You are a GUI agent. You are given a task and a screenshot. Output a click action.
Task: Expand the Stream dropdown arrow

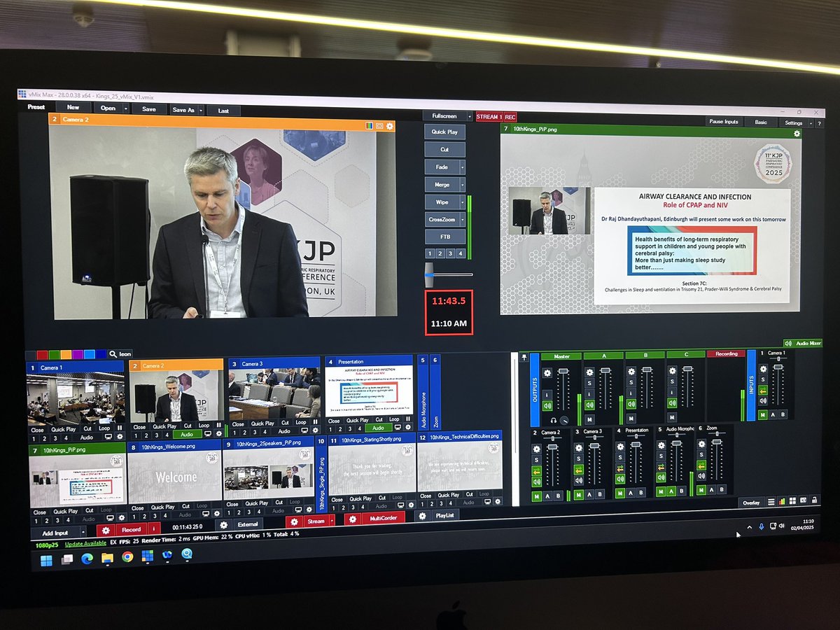(x=332, y=521)
